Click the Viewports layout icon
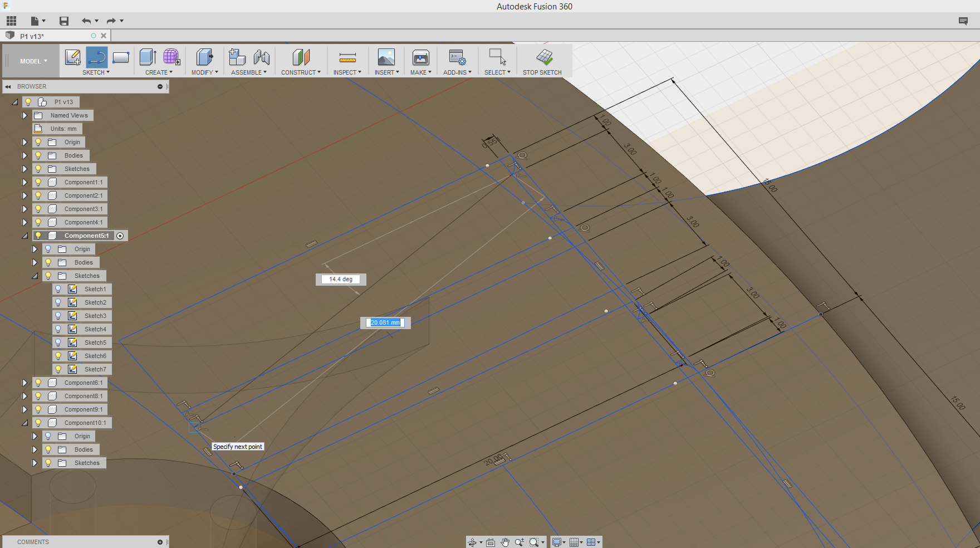Viewport: 980px width, 548px height. [591, 542]
